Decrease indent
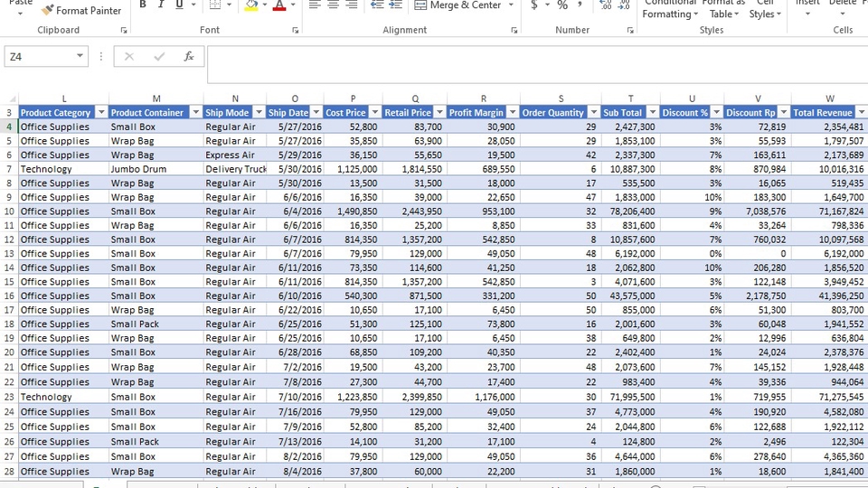The width and height of the screenshot is (868, 488). click(x=377, y=5)
